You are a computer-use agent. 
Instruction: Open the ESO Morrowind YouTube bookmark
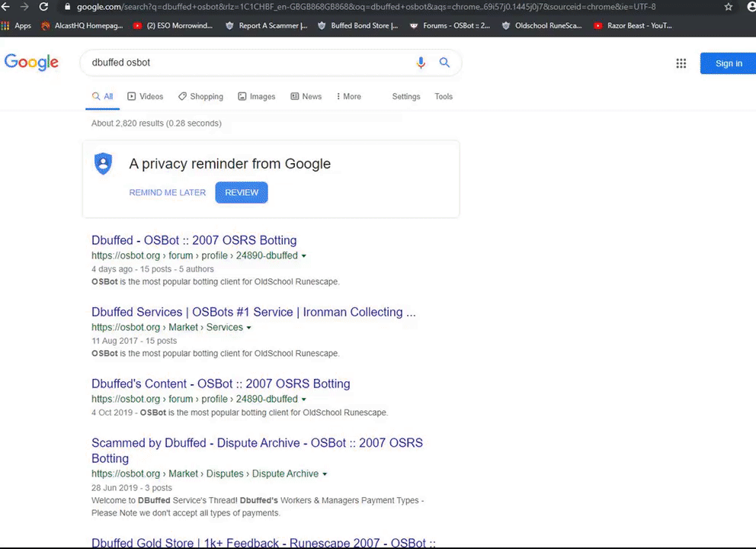point(172,26)
